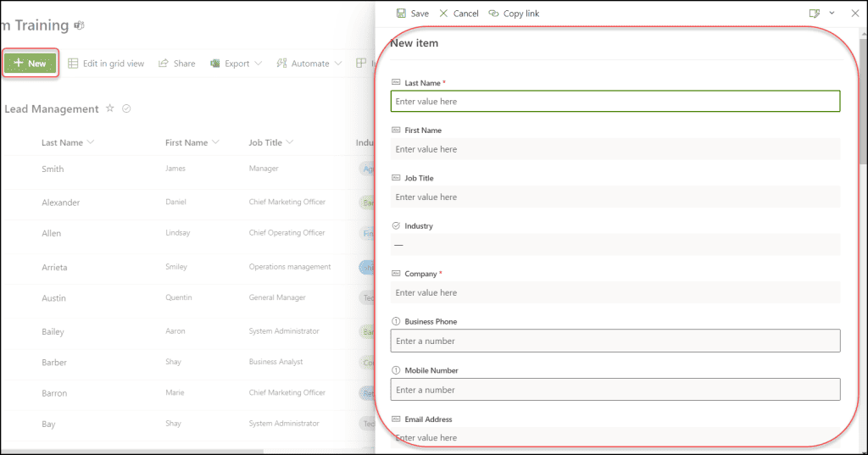Click the First Name input field

(x=615, y=149)
